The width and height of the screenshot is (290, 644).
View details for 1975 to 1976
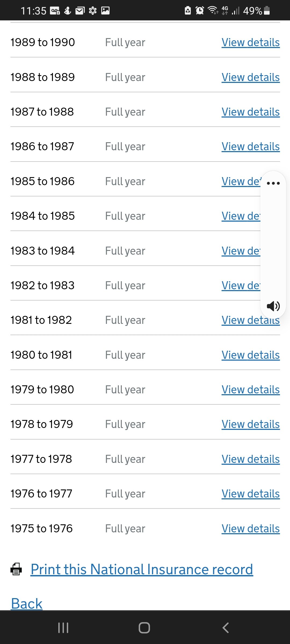(x=251, y=529)
